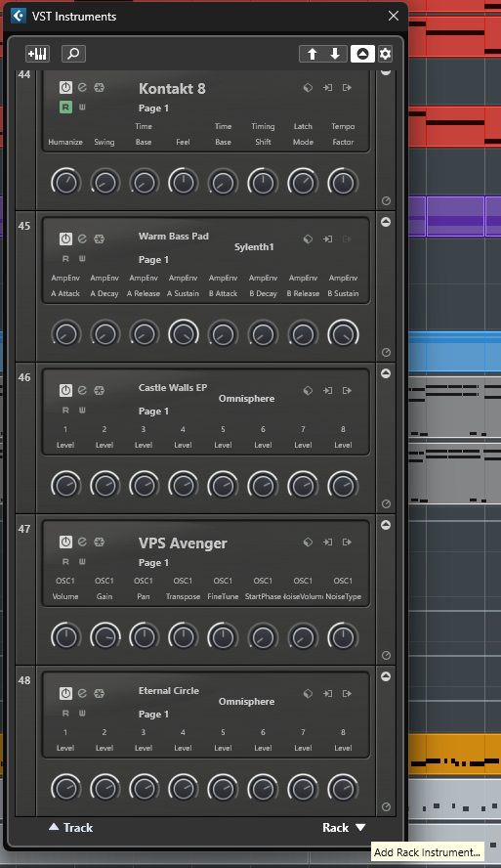Image resolution: width=501 pixels, height=868 pixels.
Task: Enable Write automation for Castle Walls EP
Action: coord(82,411)
